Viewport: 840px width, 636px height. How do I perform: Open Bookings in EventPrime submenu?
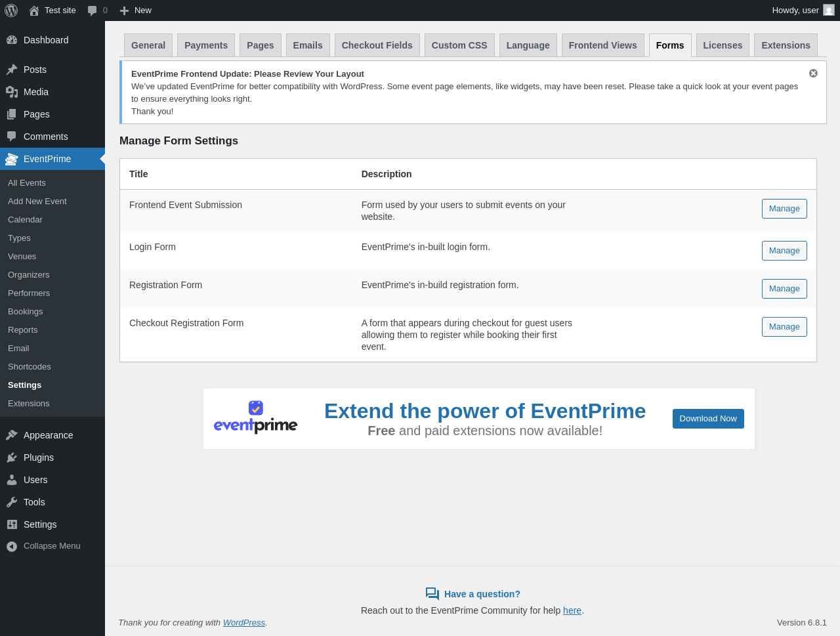[26, 312]
